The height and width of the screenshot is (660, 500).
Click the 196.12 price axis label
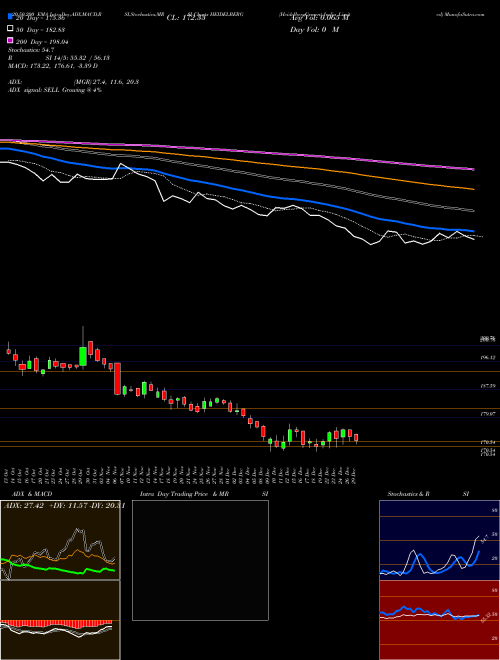pos(488,357)
